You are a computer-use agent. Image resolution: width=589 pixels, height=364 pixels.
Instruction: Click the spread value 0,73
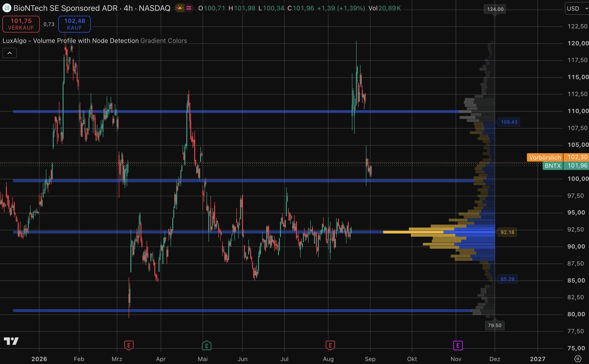[x=49, y=24]
